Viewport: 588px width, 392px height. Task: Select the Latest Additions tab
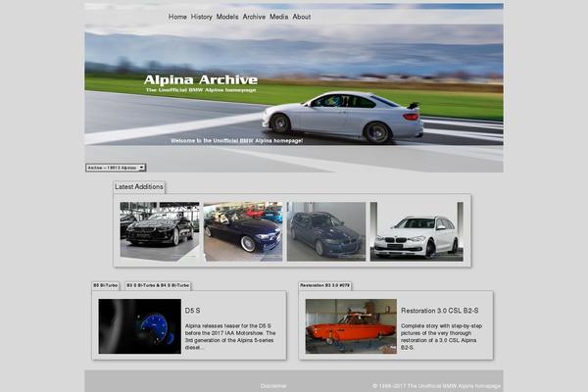[x=139, y=187]
